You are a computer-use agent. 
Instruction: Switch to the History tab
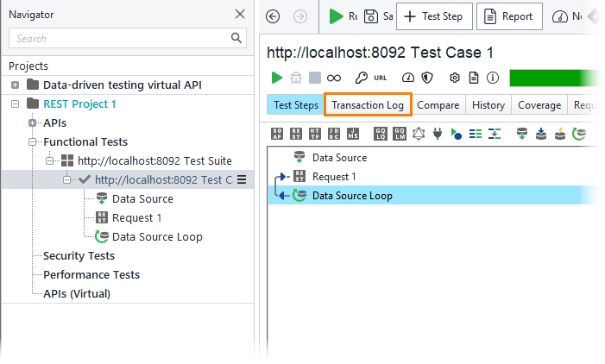488,105
